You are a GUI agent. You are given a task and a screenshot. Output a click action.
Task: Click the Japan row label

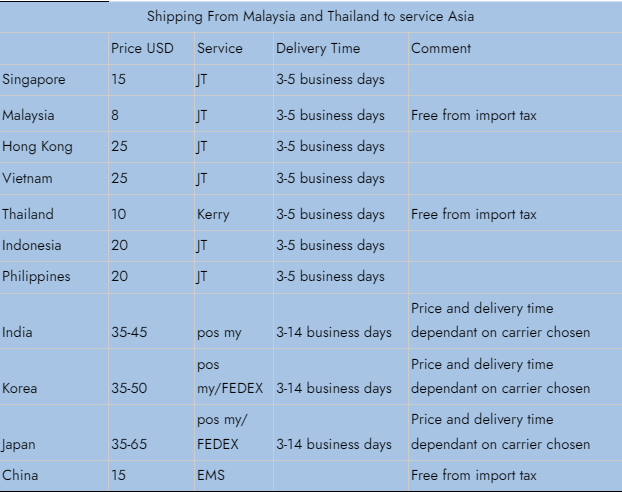click(x=18, y=444)
